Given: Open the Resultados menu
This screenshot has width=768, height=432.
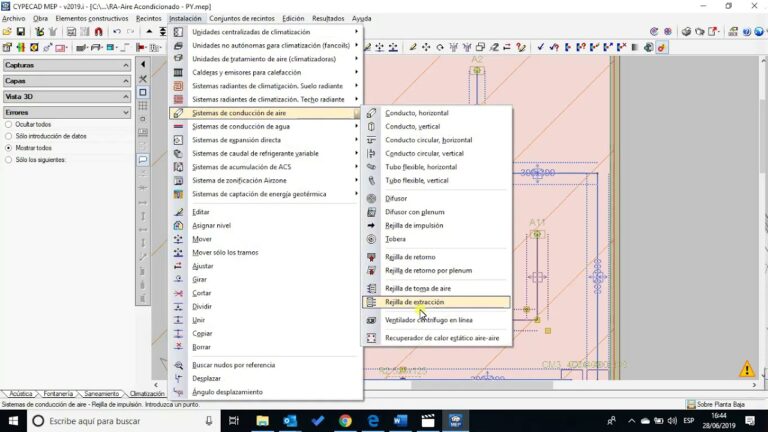Looking at the screenshot, I should [x=328, y=19].
